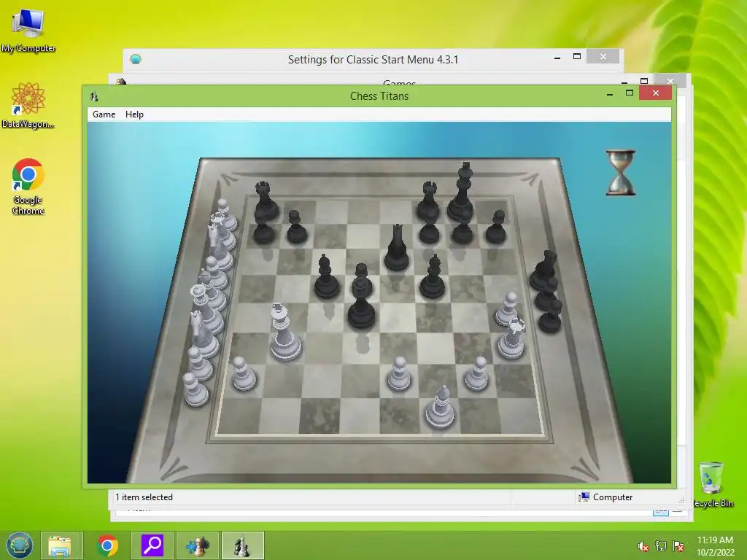Click the 'Computer' status bar entry
Screen dimensions: 747x560
coord(605,497)
